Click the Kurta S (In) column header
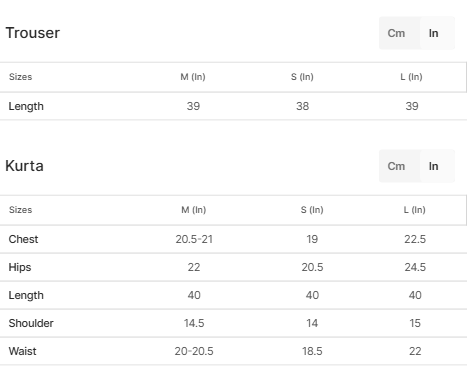This screenshot has width=476, height=379. pos(312,210)
